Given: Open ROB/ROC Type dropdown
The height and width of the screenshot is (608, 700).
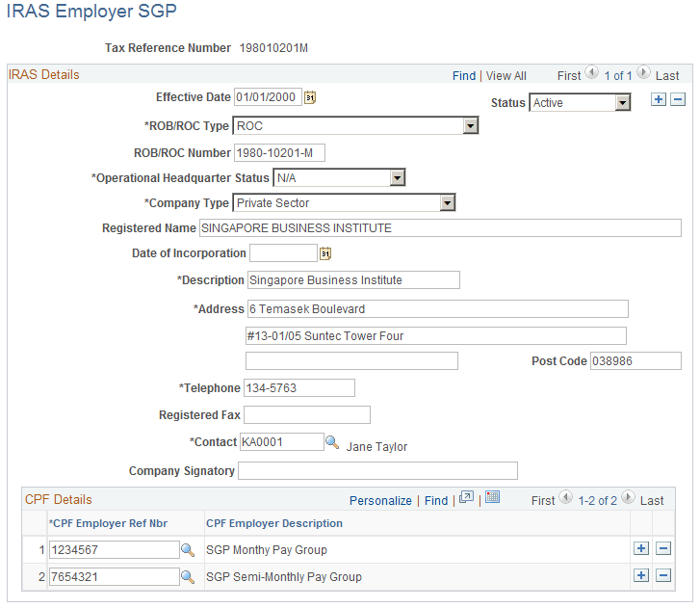Looking at the screenshot, I should click(x=356, y=126).
